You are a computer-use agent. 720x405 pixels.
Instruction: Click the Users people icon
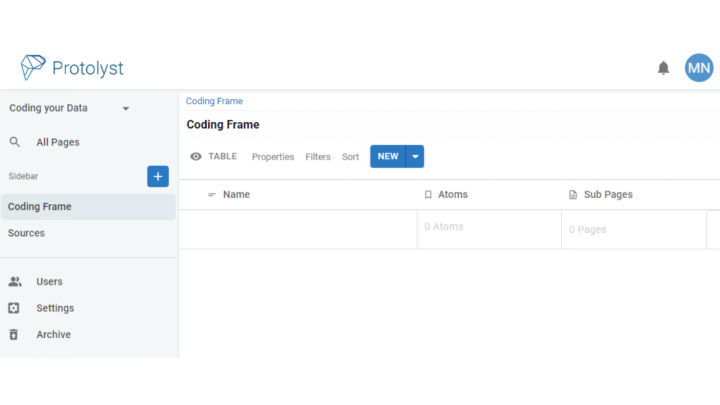point(15,282)
